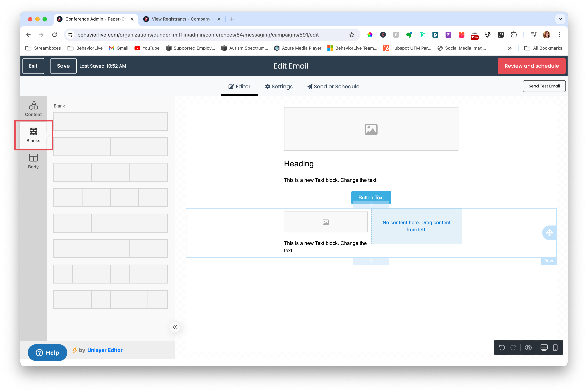Click the Unlayer Editor link
The height and width of the screenshot is (391, 588).
click(x=105, y=350)
